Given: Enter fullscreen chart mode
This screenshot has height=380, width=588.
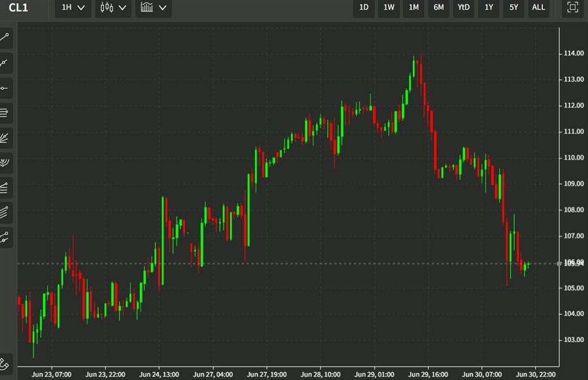Looking at the screenshot, I should point(572,7).
